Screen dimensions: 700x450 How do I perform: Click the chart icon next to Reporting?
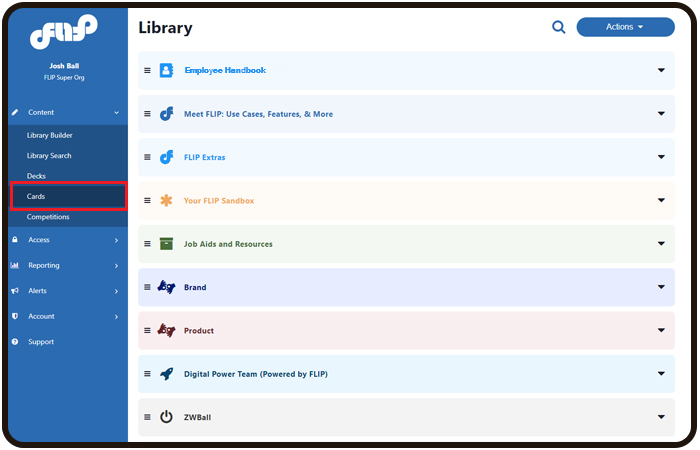click(x=15, y=265)
